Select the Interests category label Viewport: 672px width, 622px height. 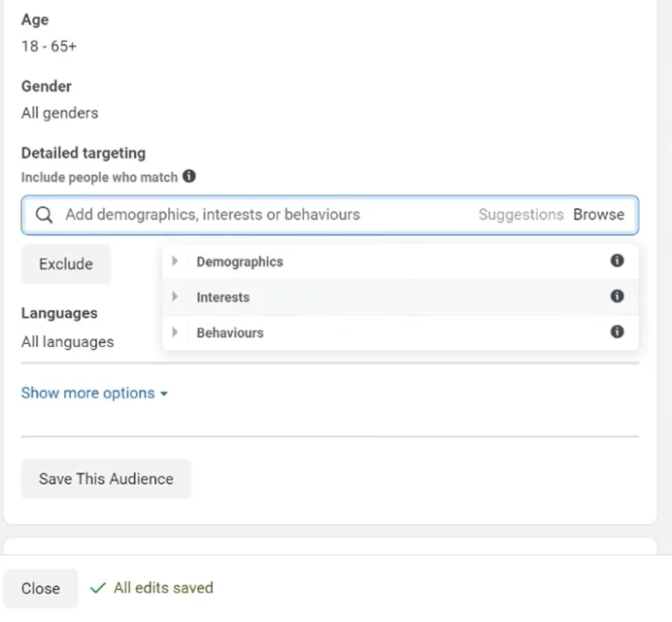[x=223, y=297]
